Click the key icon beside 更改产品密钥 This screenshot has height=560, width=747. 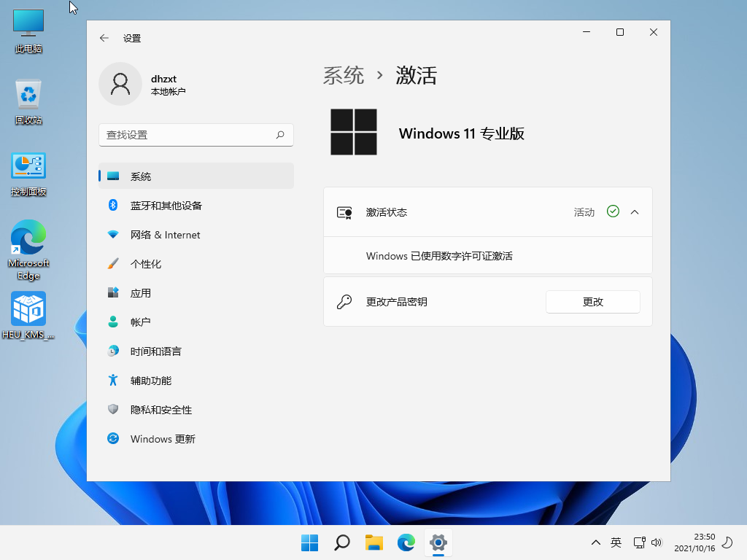point(344,302)
